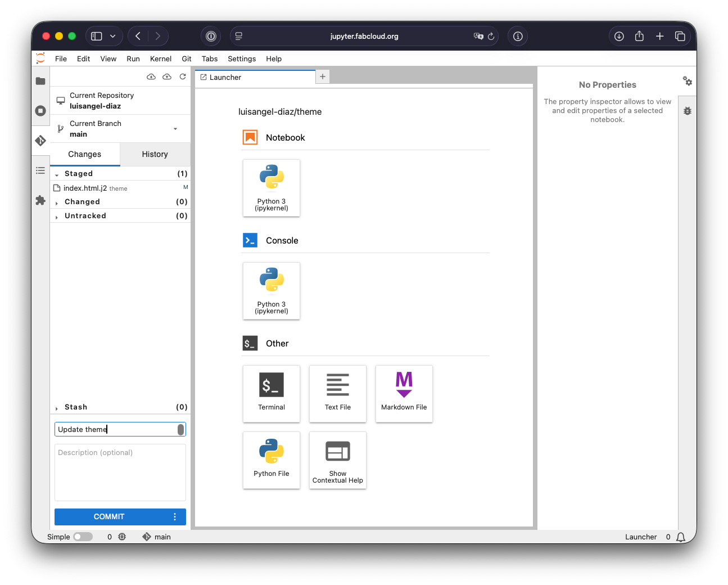Push committed changes cloud-upload icon
728x585 pixels.
click(x=167, y=76)
